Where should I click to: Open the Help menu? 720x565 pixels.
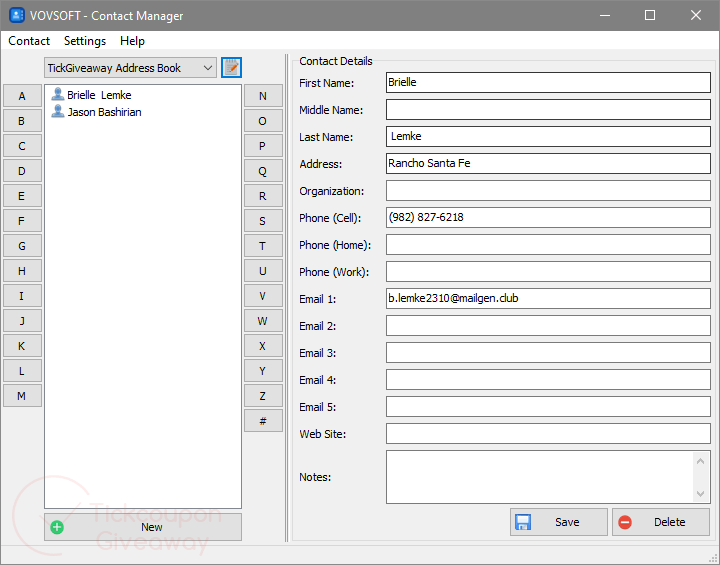(132, 41)
